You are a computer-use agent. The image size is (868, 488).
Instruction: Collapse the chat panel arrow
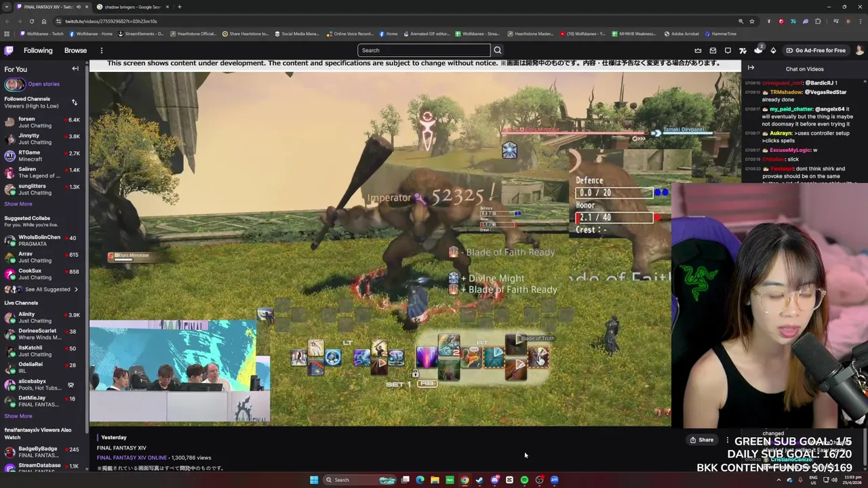(x=751, y=68)
